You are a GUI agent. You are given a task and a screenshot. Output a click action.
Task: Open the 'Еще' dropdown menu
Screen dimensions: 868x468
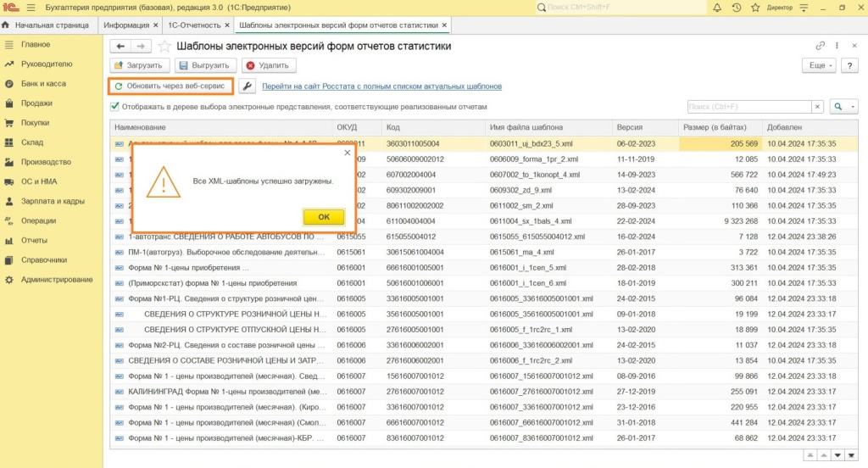tap(819, 65)
